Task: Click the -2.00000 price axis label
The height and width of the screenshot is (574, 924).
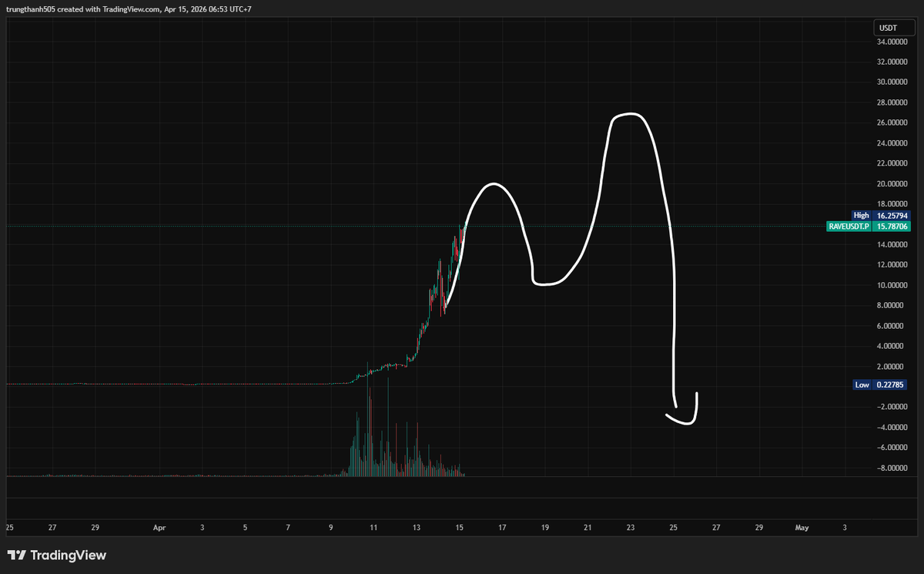Action: pos(893,407)
